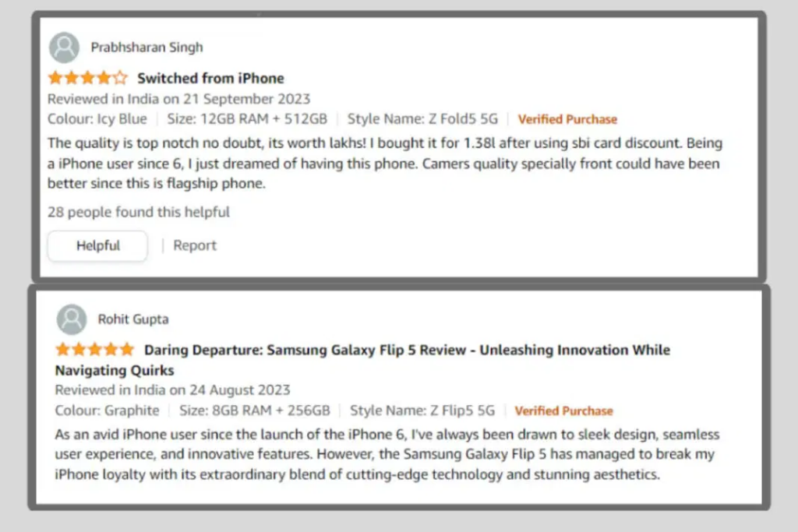Viewport: 798px width, 532px height.
Task: Click 'Size: 8GB RAM + 256GB' variant text
Action: coord(255,410)
